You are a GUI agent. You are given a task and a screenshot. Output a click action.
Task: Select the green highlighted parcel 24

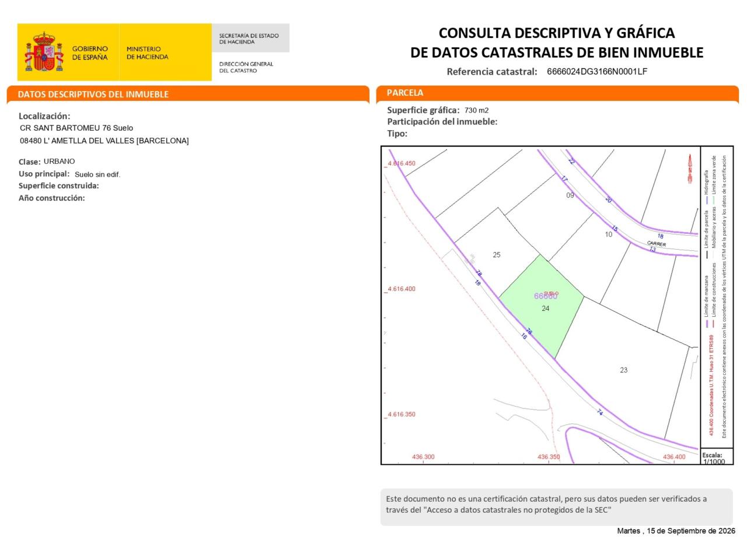[x=542, y=308]
